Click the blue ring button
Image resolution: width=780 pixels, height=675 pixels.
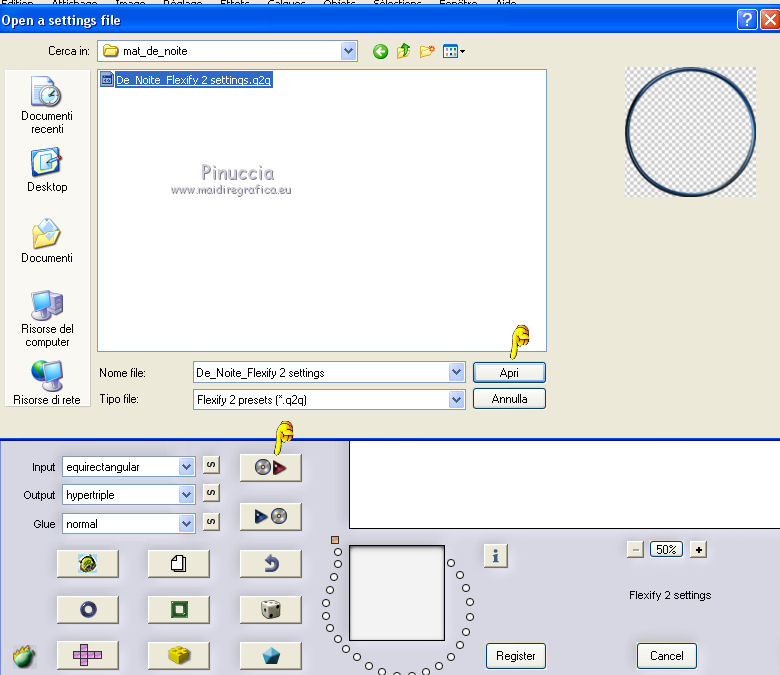pyautogui.click(x=88, y=609)
